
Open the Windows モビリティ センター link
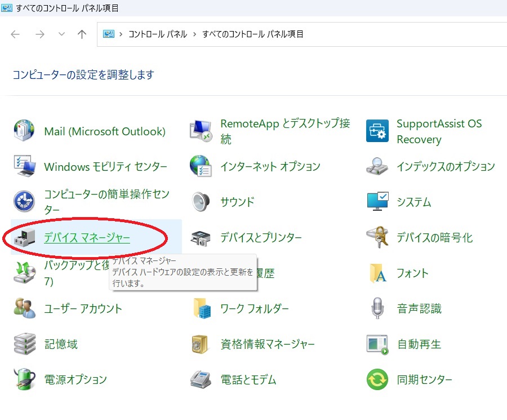point(105,167)
